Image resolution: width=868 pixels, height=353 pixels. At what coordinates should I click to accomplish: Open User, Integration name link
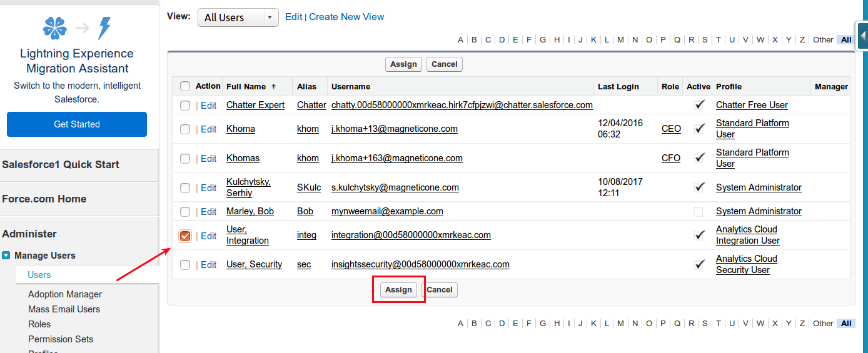[x=248, y=235]
